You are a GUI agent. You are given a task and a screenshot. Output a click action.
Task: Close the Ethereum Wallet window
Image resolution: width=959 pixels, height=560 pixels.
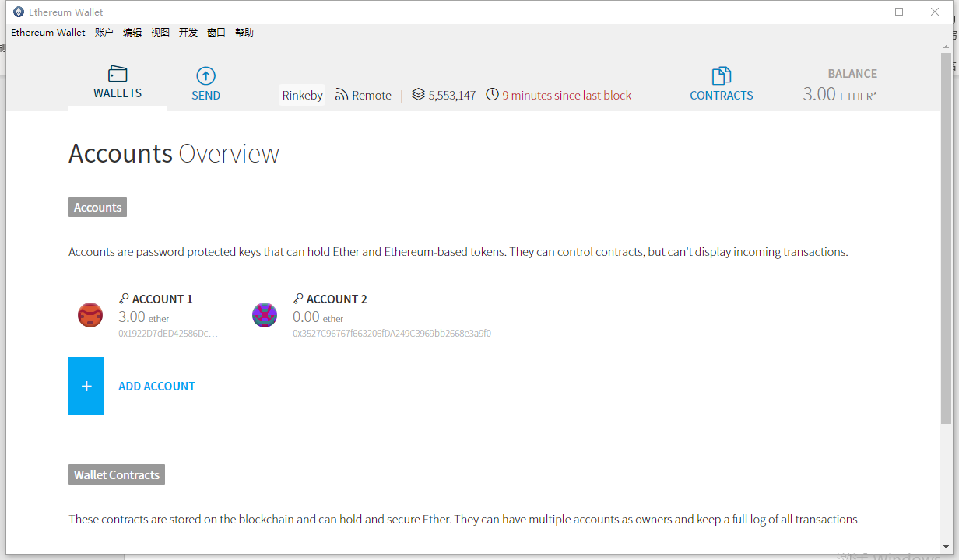click(935, 12)
